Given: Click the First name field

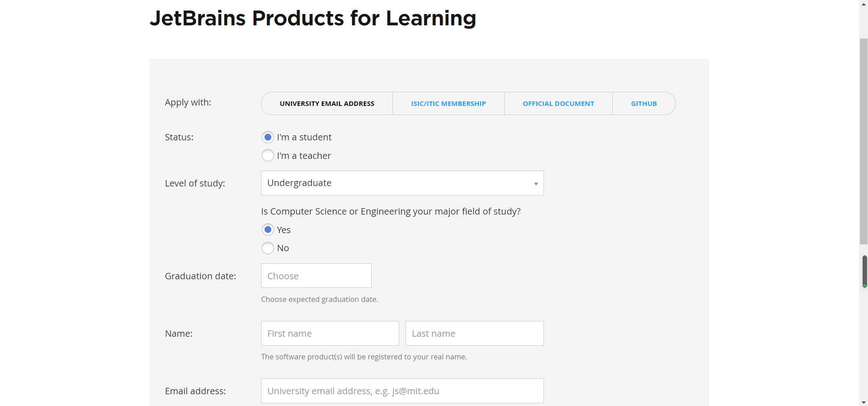Looking at the screenshot, I should [330, 334].
